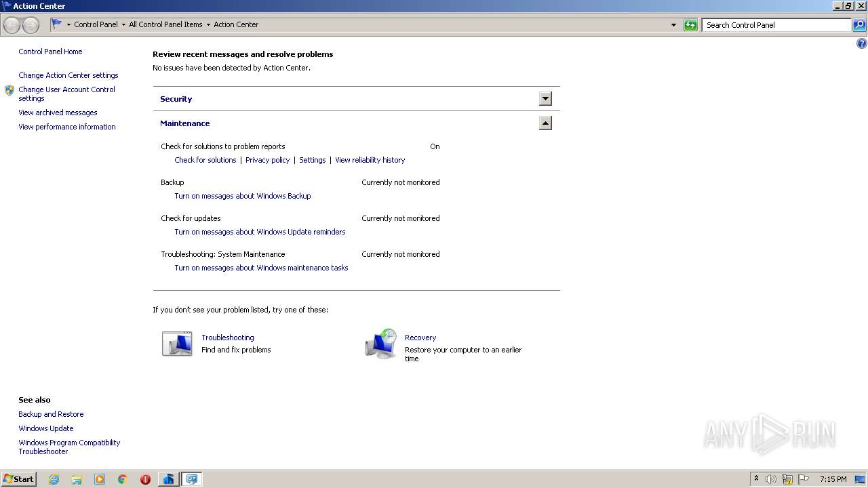Open the Recovery link
The height and width of the screenshot is (488, 868).
click(420, 338)
